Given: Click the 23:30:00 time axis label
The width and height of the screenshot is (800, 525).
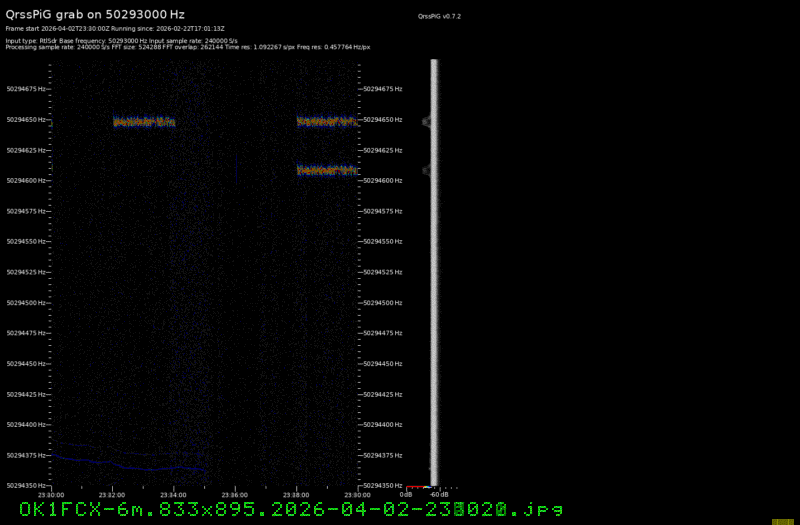Looking at the screenshot, I should [51, 495].
